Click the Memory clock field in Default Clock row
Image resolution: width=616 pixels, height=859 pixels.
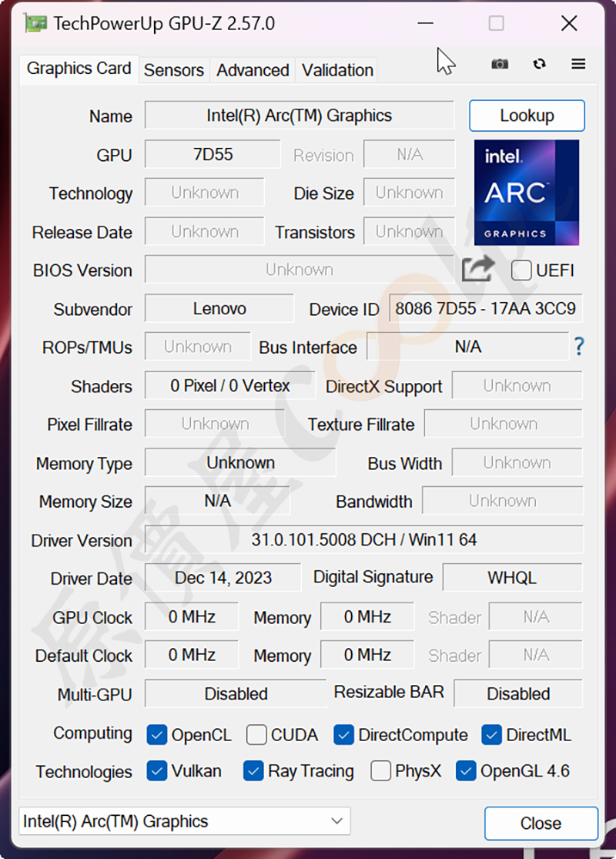367,655
